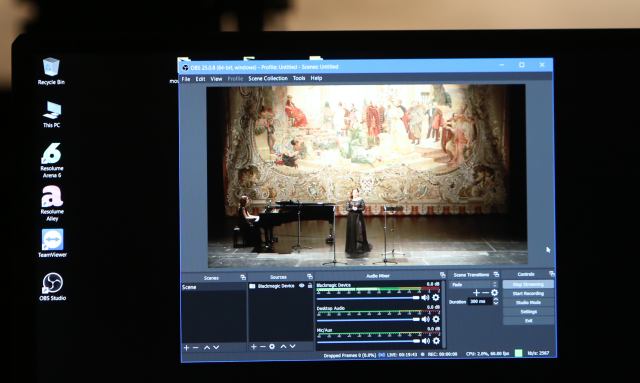Screen dimensions: 640x383
Task: Adjust Mic/Aux volume slider
Action: click(369, 341)
